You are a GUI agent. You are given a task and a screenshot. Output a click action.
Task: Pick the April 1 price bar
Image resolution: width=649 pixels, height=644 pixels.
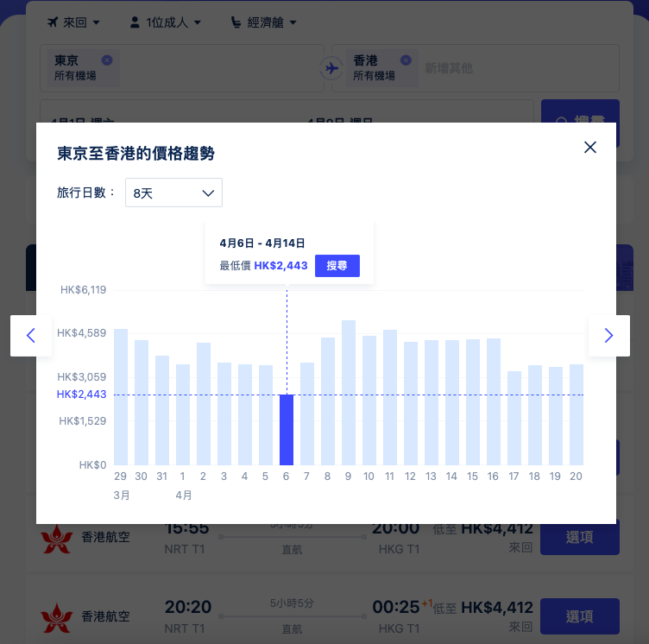coord(183,414)
